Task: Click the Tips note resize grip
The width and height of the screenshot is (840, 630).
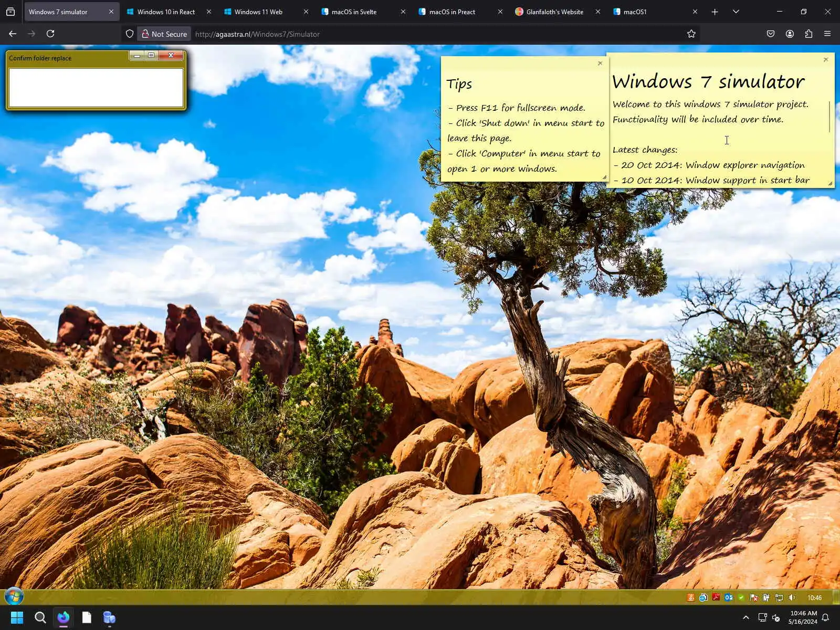Action: (x=604, y=177)
